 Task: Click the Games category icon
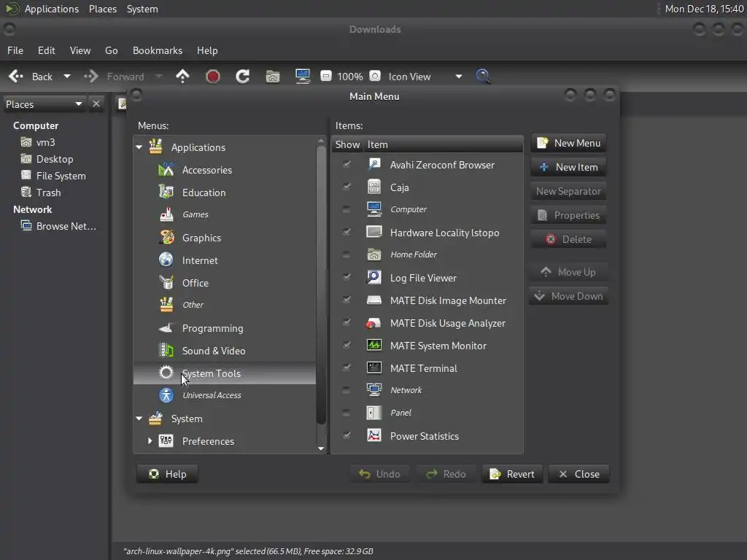click(x=166, y=214)
